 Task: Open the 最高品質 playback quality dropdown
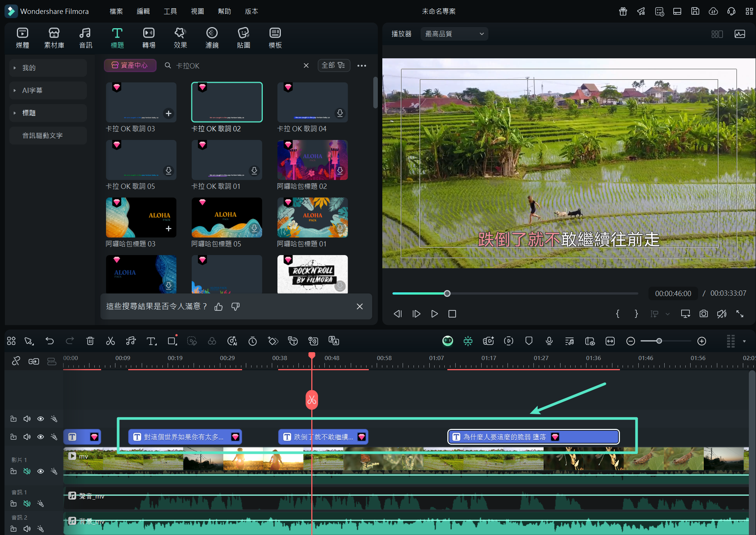pos(454,34)
